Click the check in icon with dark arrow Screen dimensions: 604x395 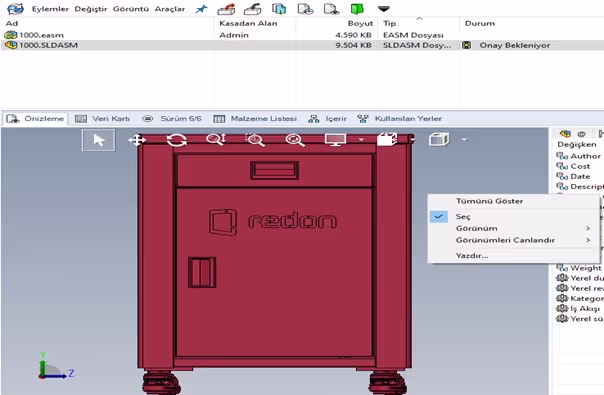[x=253, y=8]
